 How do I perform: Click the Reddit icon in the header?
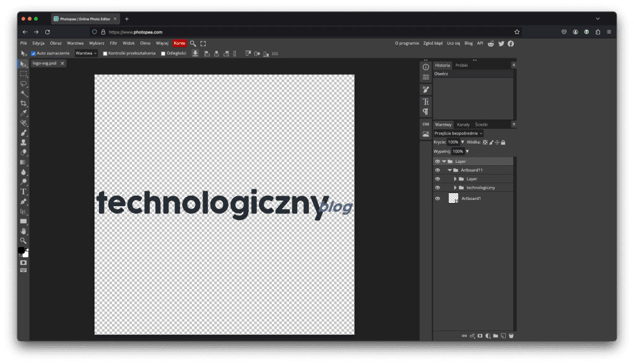coord(491,43)
